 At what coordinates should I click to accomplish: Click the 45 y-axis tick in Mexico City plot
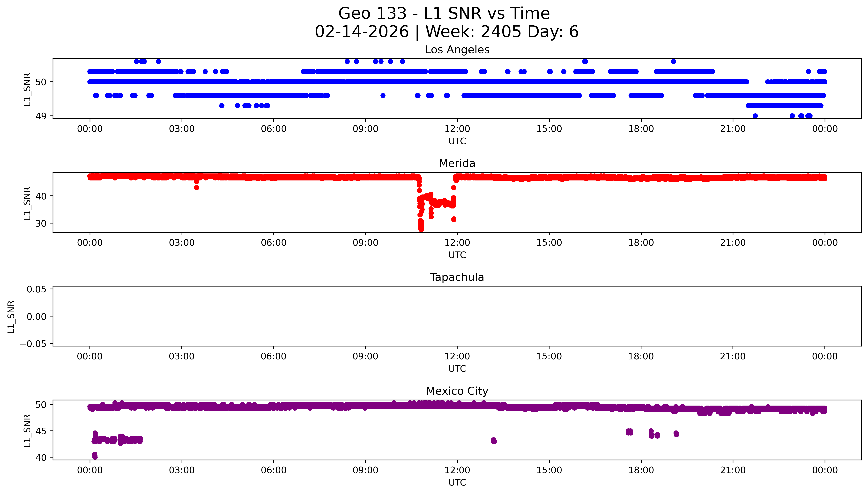pyautogui.click(x=41, y=431)
